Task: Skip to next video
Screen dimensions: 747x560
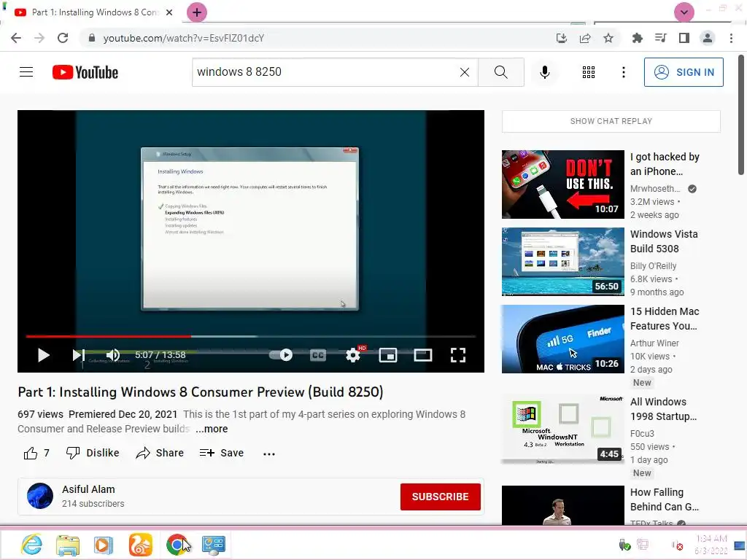Action: (x=79, y=355)
